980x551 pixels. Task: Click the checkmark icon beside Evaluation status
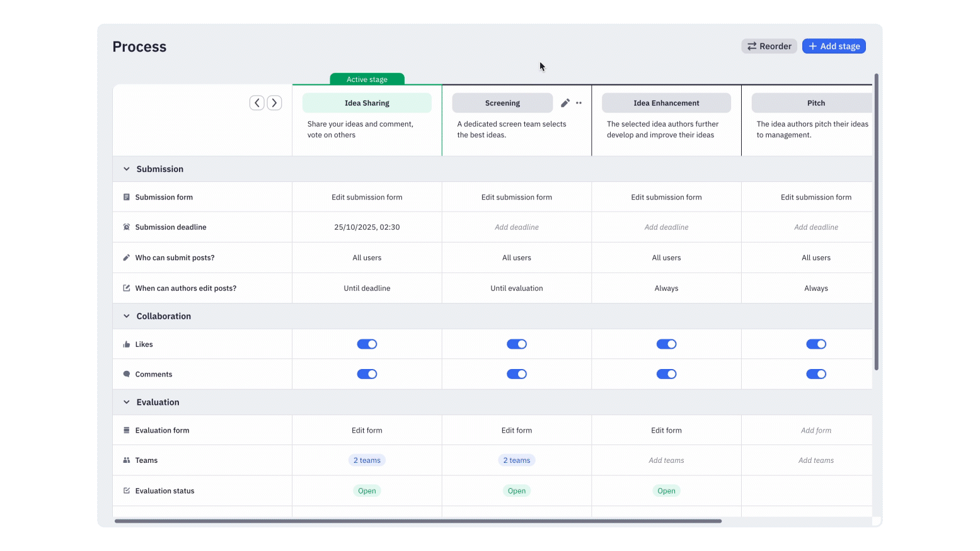[x=126, y=491]
